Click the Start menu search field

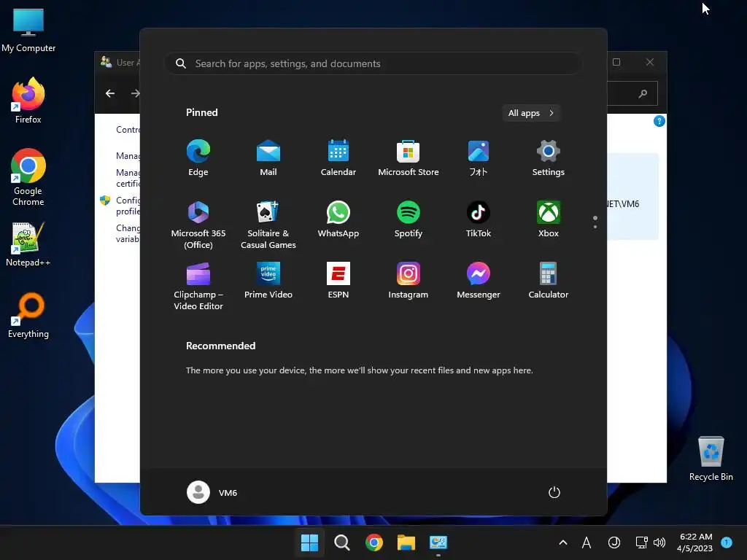point(373,63)
